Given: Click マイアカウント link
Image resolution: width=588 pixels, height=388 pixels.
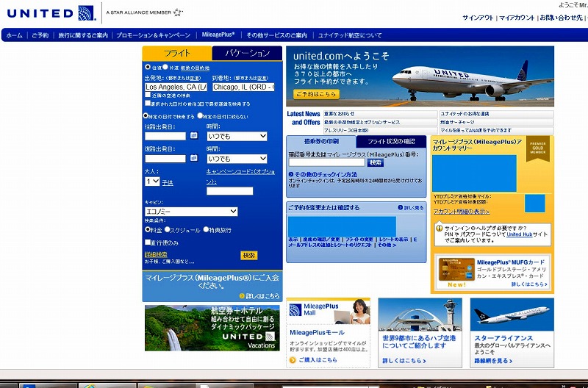Looking at the screenshot, I should coord(517,18).
